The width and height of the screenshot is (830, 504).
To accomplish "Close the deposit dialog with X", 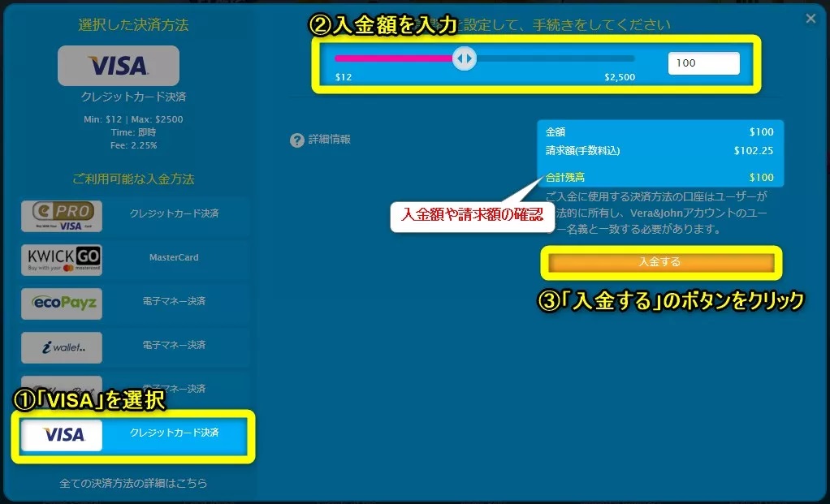I will click(x=811, y=19).
